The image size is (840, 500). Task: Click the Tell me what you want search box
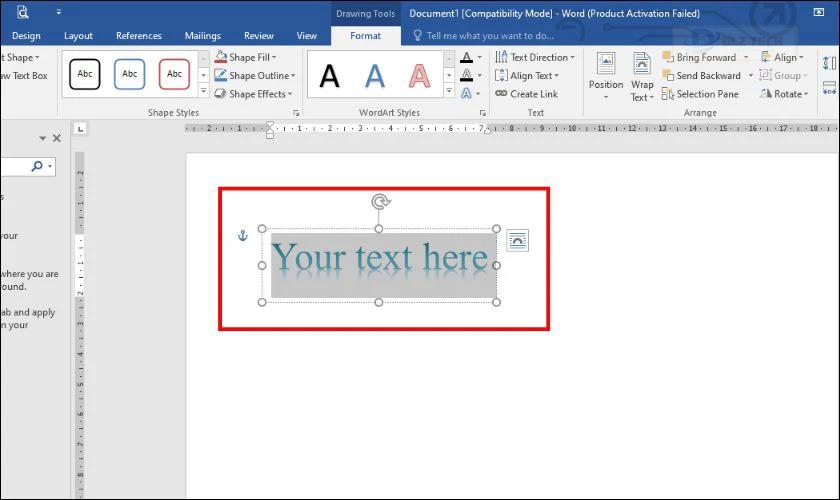pyautogui.click(x=484, y=35)
